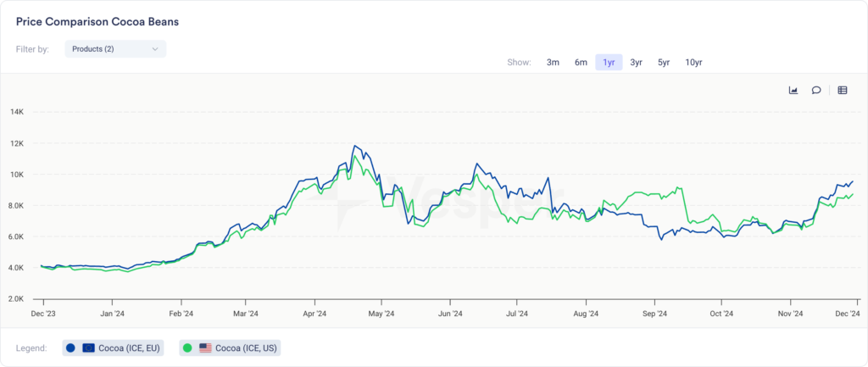Click the EU flag icon in legend
868x367 pixels.
pyautogui.click(x=88, y=348)
